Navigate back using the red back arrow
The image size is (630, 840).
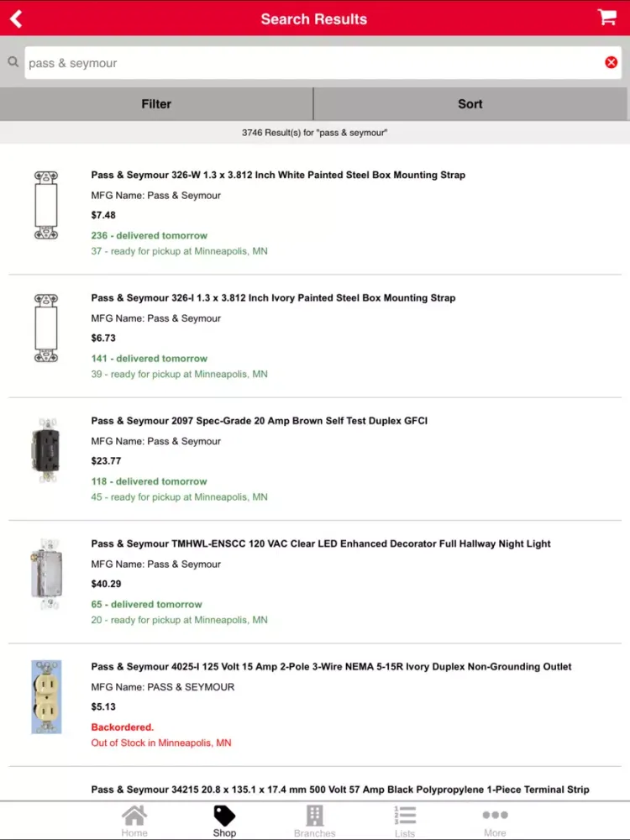tap(16, 18)
